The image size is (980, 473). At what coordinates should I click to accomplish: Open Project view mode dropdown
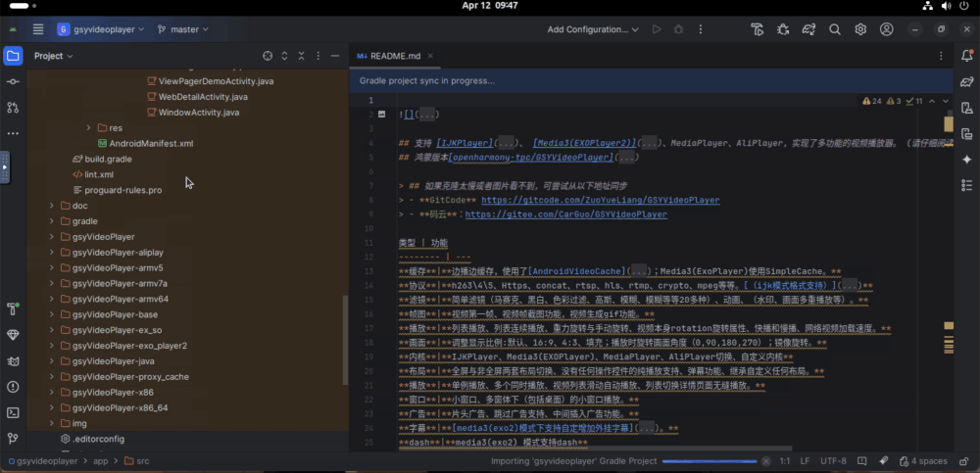point(54,56)
